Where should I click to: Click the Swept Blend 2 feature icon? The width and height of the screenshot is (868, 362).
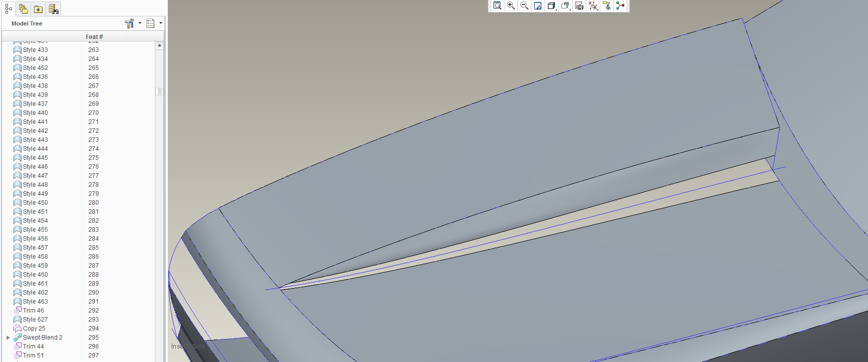point(17,338)
